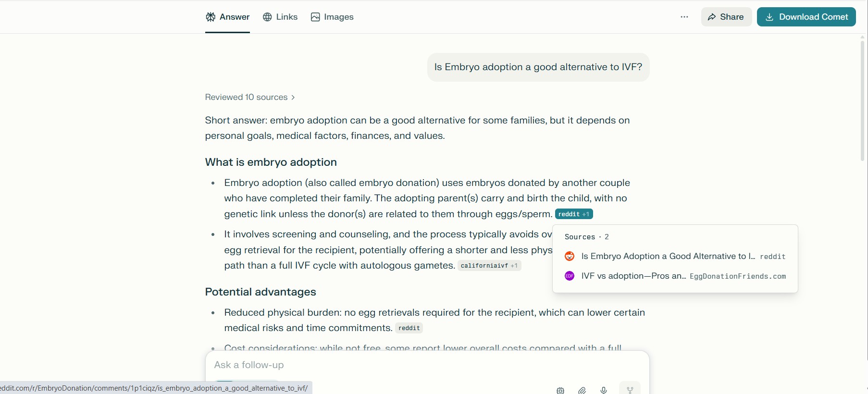Switch to the Links tab
The width and height of the screenshot is (868, 394).
[280, 17]
